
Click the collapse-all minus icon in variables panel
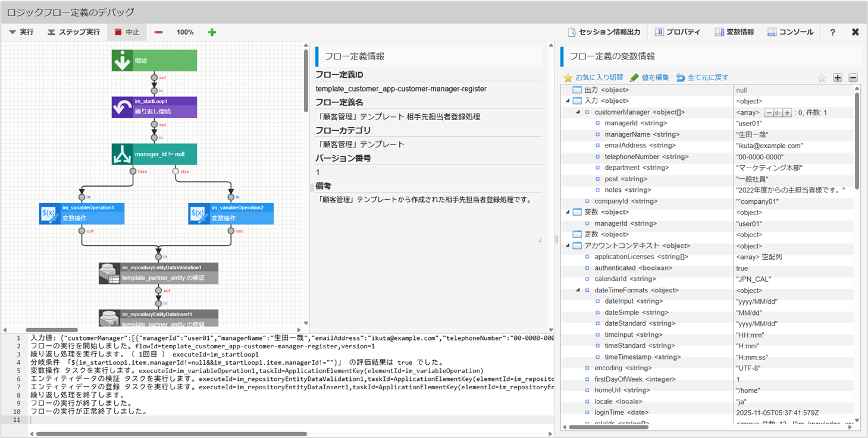(853, 78)
